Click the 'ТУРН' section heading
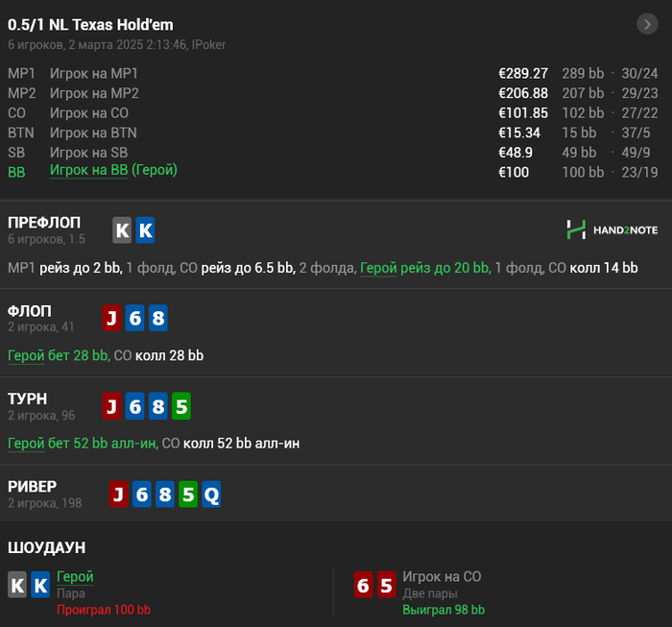The height and width of the screenshot is (627, 672). pyautogui.click(x=28, y=398)
